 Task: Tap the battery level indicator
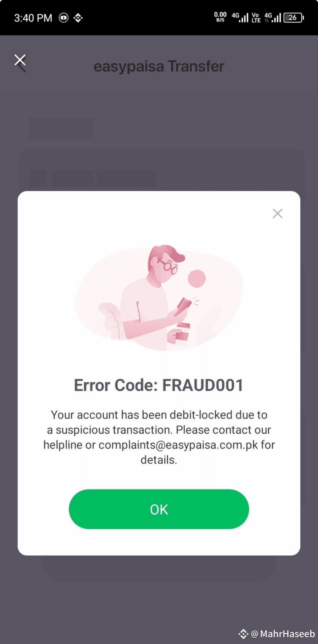tap(294, 18)
